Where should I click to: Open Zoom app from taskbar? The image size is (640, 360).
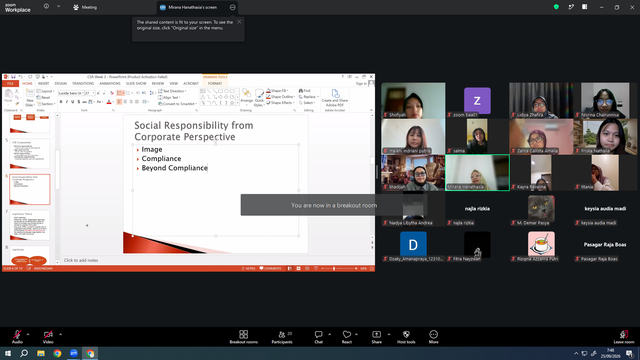[x=73, y=353]
